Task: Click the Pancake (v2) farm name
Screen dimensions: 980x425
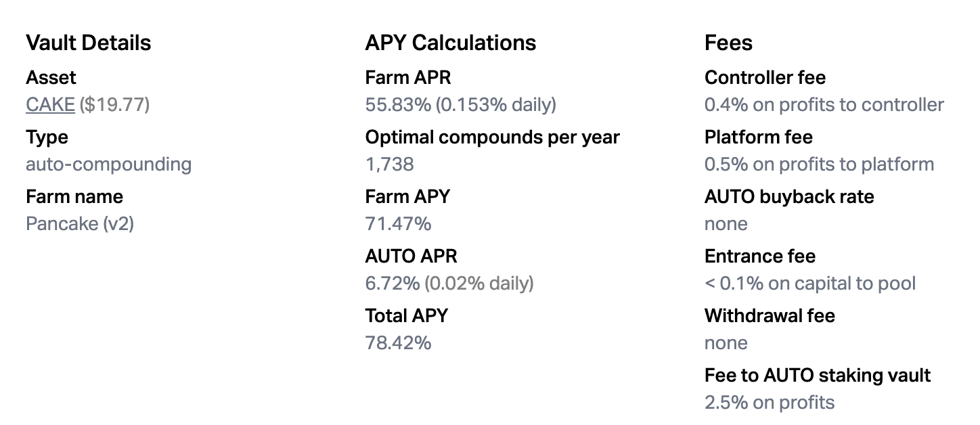Action: (80, 224)
